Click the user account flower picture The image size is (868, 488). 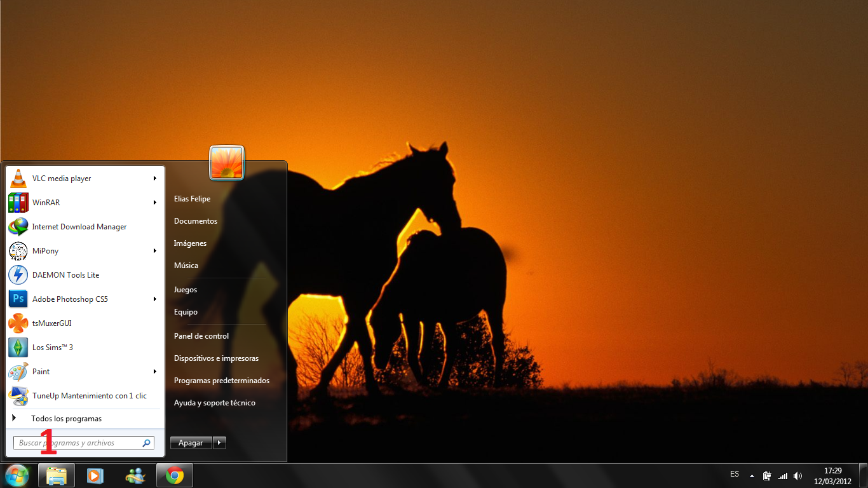(x=227, y=163)
